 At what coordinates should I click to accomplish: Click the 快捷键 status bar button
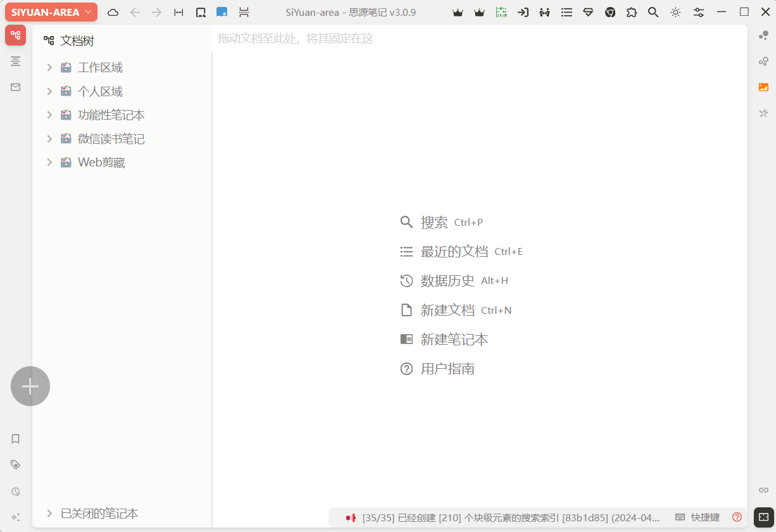click(x=698, y=517)
